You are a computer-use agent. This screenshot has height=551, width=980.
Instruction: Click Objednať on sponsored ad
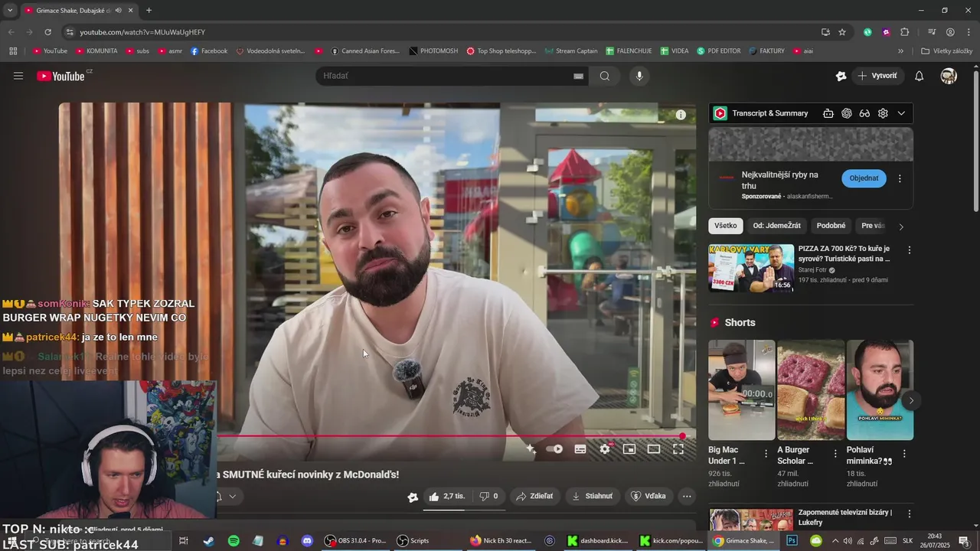864,178
